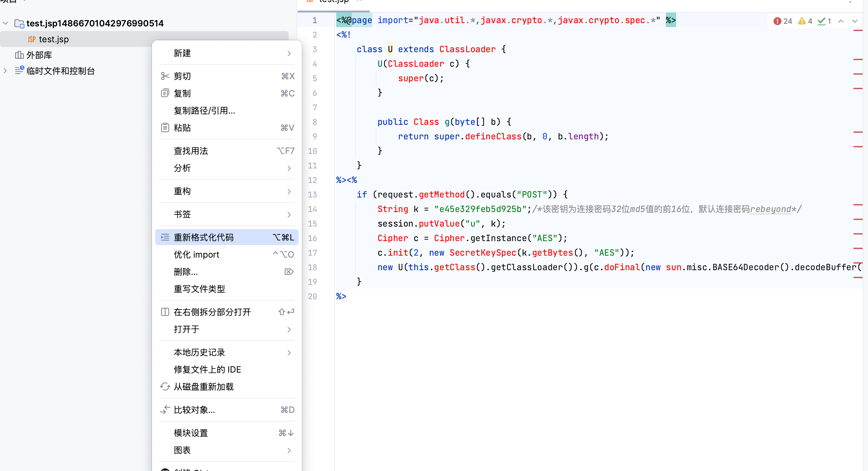The width and height of the screenshot is (868, 471).
Task: Open the 分析 submenu
Action: pos(227,168)
